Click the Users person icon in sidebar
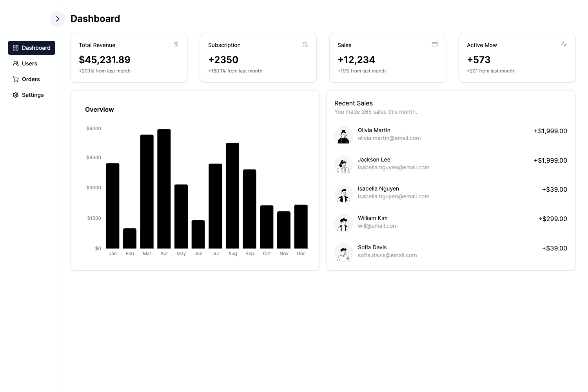The image size is (588, 392). pyautogui.click(x=16, y=63)
